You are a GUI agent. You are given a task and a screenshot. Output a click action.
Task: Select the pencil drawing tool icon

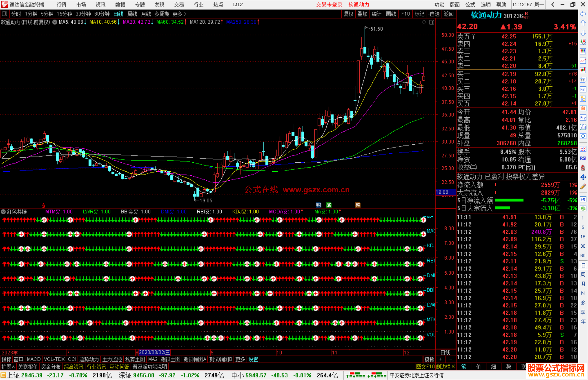(583, 187)
